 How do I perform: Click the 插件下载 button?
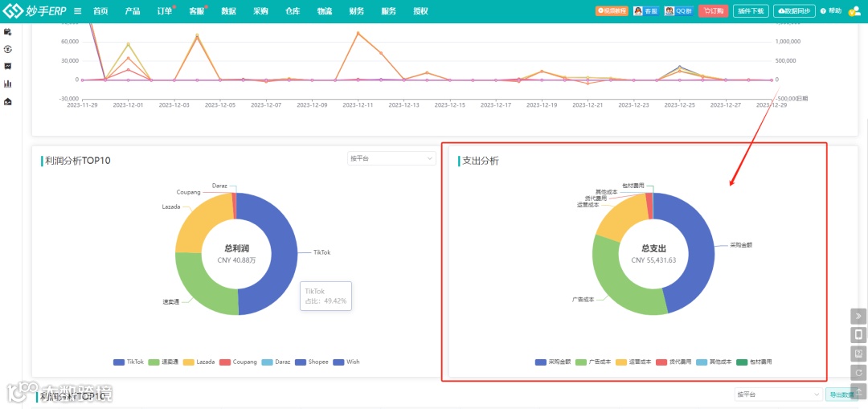pos(751,11)
